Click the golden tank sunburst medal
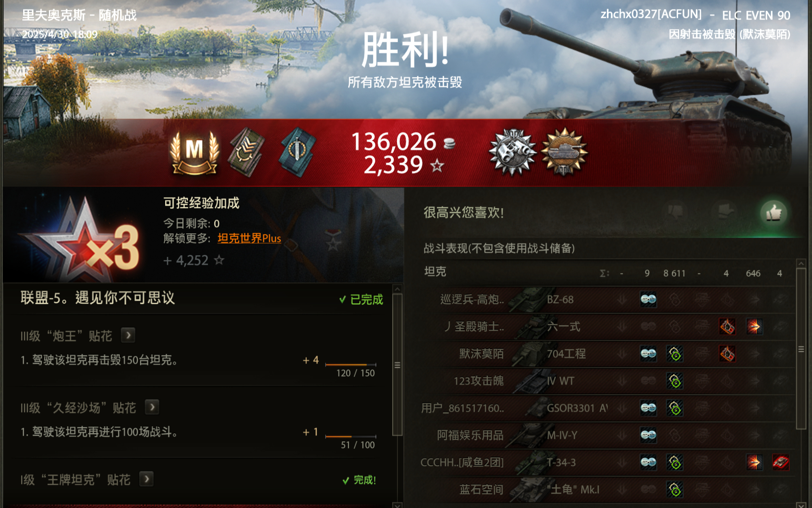812x508 pixels. [x=564, y=152]
